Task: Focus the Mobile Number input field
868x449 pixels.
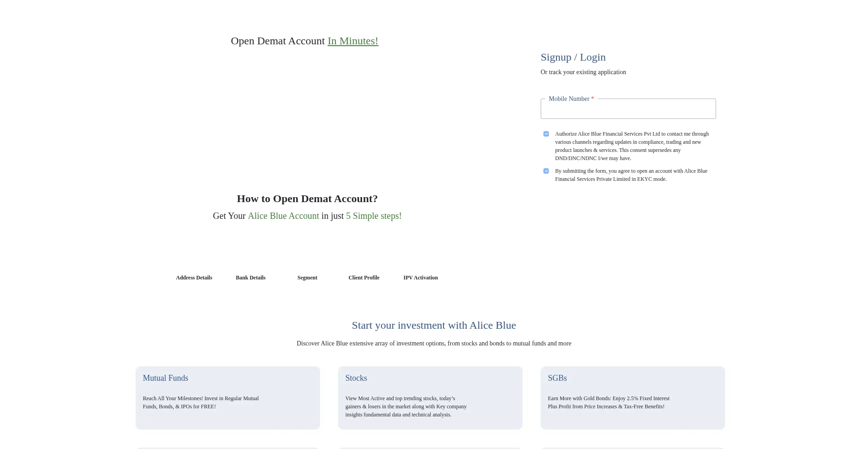Action: (x=628, y=109)
